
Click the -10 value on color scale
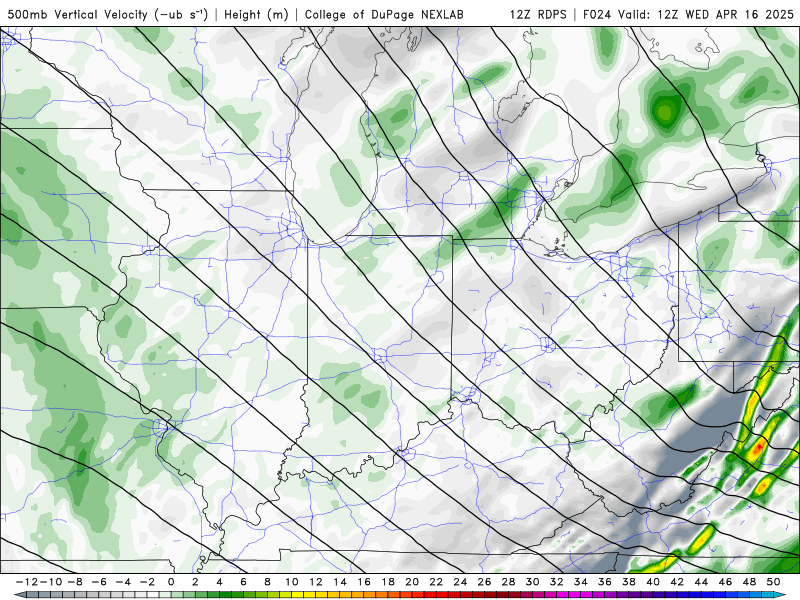click(51, 582)
